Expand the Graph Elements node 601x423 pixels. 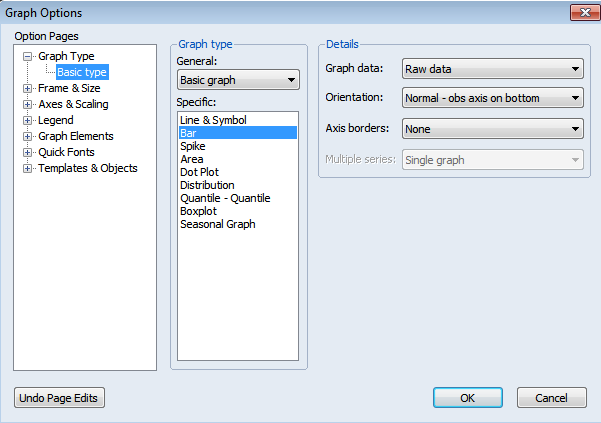click(28, 136)
